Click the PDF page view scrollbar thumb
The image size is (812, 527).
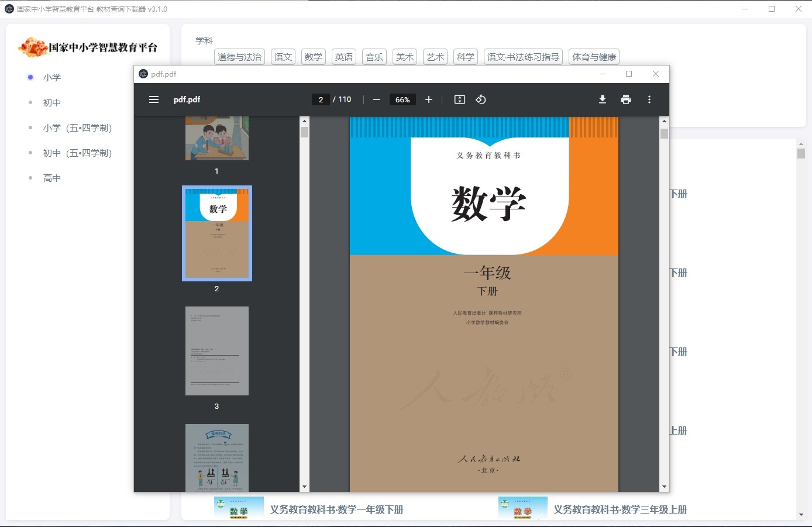coord(664,133)
